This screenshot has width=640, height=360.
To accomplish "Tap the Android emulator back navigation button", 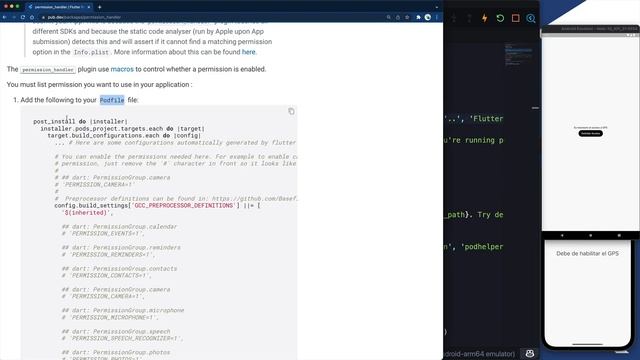I will coord(562,235).
